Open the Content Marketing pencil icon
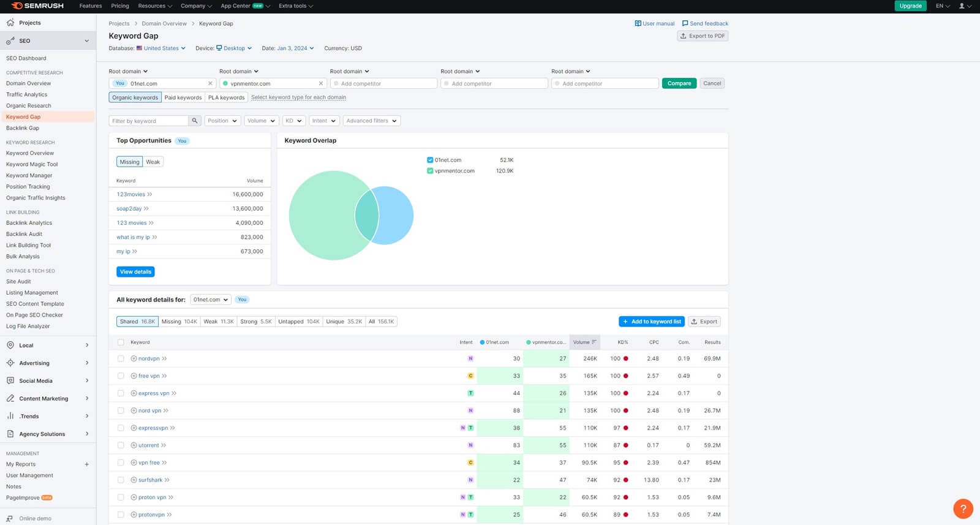 10,399
